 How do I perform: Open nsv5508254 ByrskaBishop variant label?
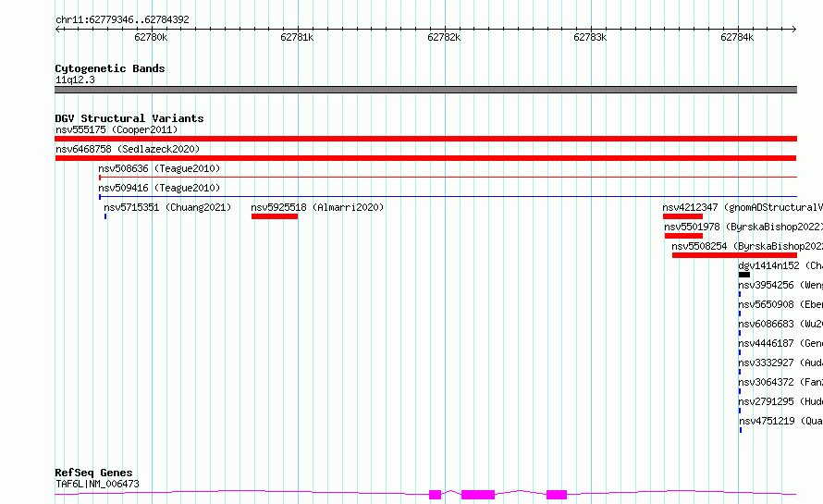point(747,246)
